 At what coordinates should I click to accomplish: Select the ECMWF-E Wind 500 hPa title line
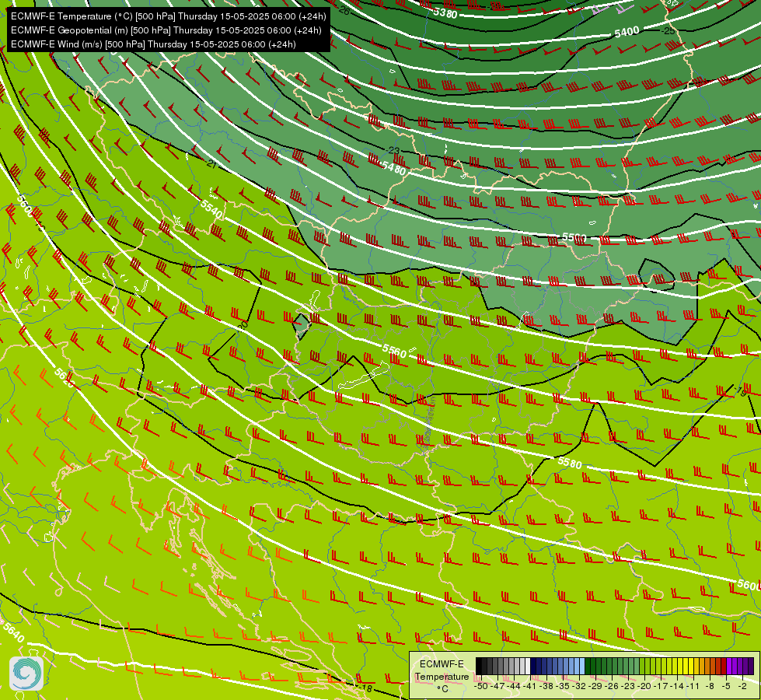click(x=153, y=44)
